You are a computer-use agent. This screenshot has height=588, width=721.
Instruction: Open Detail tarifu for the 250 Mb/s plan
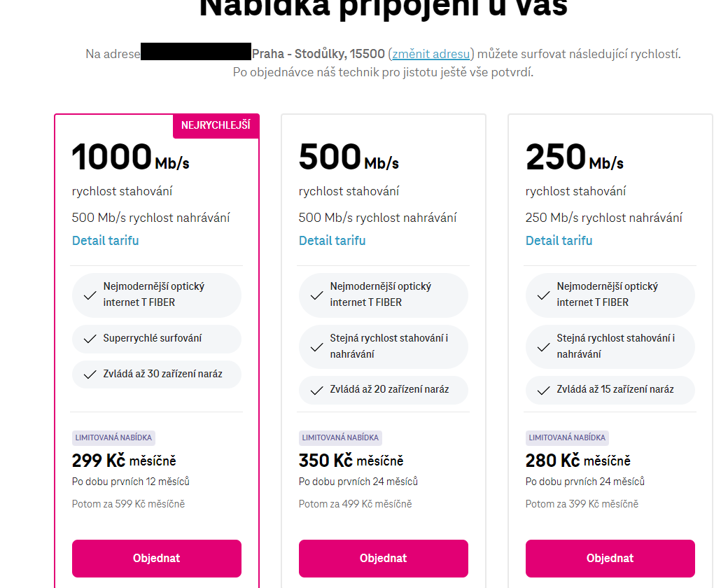click(x=559, y=240)
